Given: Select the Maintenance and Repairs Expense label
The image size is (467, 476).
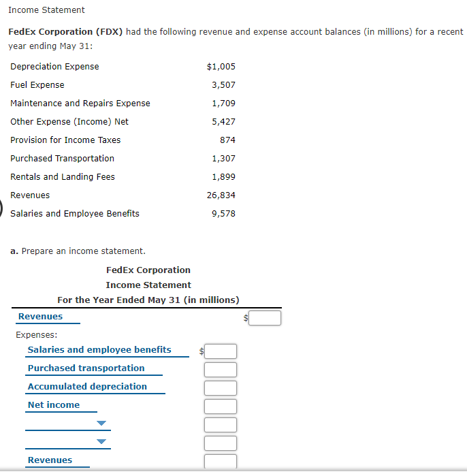Looking at the screenshot, I should pyautogui.click(x=80, y=104).
